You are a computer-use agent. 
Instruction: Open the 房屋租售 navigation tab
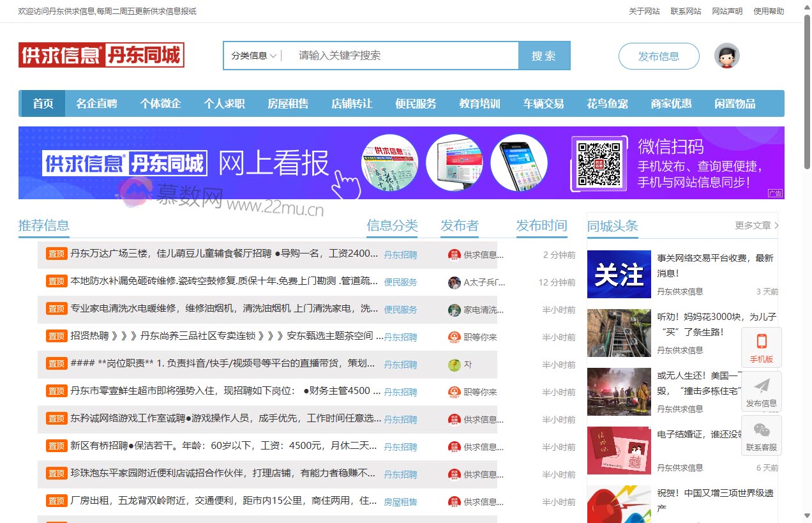tap(288, 103)
